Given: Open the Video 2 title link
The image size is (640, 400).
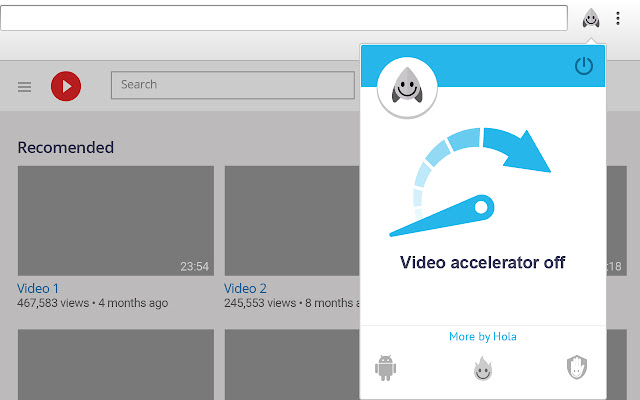Looking at the screenshot, I should point(245,288).
